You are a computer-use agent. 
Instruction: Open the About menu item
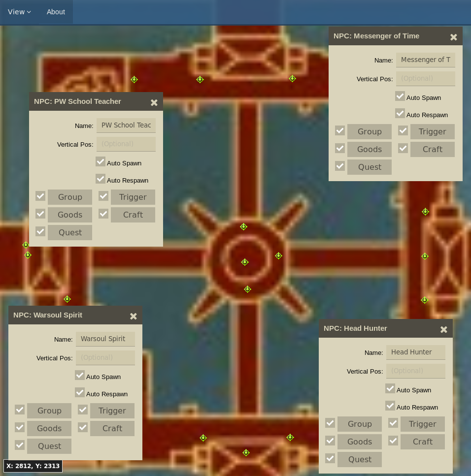[x=56, y=12]
